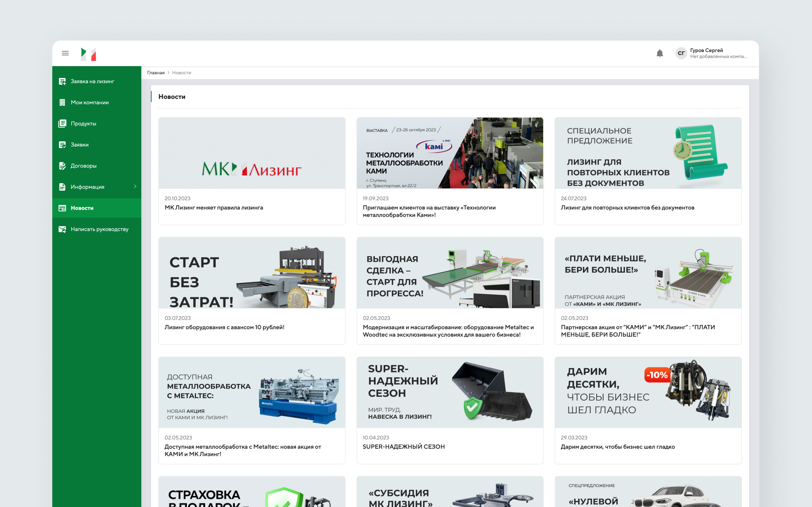Click the Написать руководству mail icon
The image size is (812, 507).
tap(62, 229)
